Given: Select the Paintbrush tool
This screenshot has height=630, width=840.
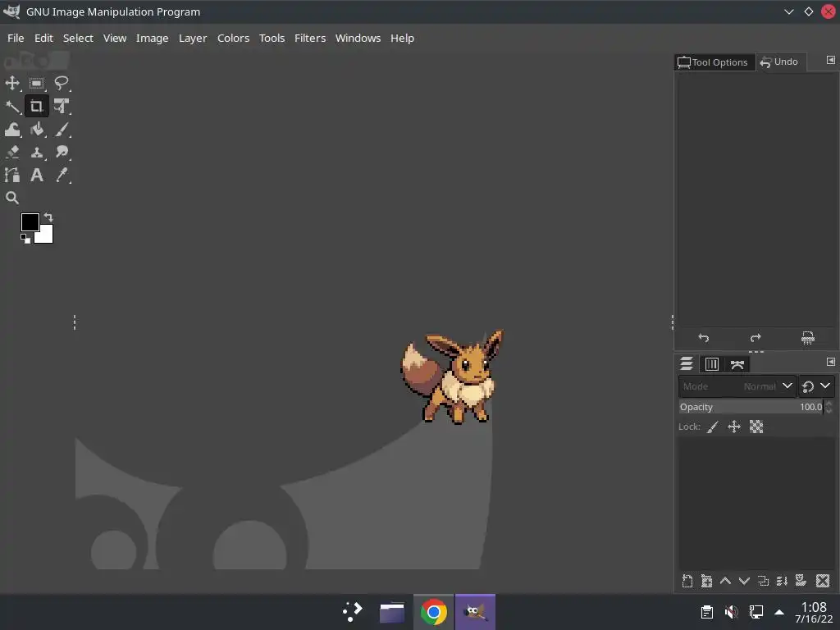Looking at the screenshot, I should pos(61,129).
